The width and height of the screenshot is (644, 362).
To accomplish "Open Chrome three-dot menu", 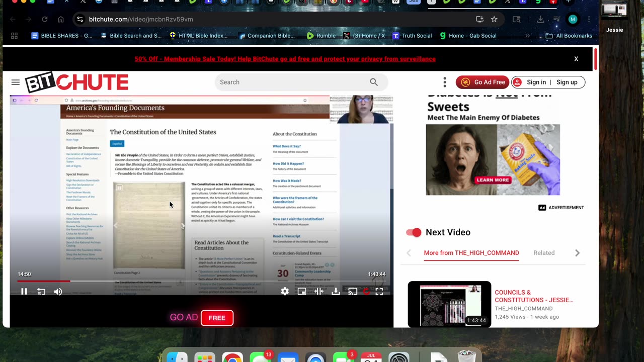I will point(589,19).
